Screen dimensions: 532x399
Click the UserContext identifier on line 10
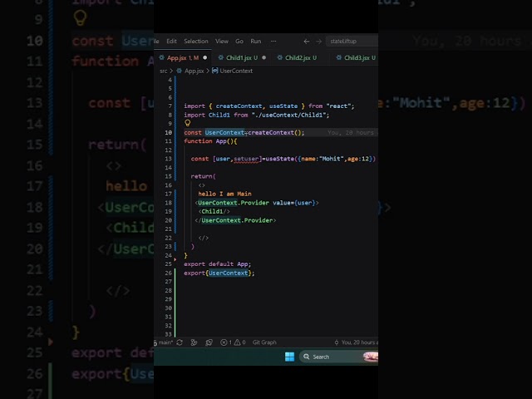(x=224, y=132)
